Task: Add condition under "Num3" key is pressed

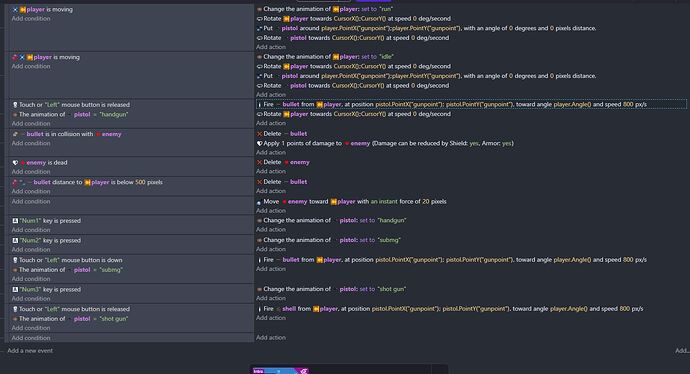Action: pyautogui.click(x=31, y=299)
